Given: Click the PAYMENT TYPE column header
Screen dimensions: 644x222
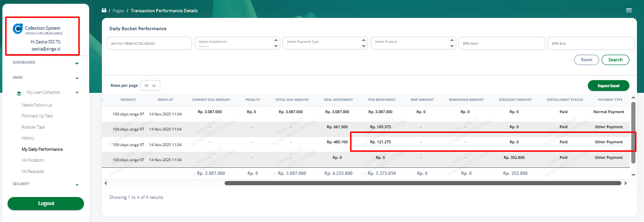Looking at the screenshot, I should [610, 100].
